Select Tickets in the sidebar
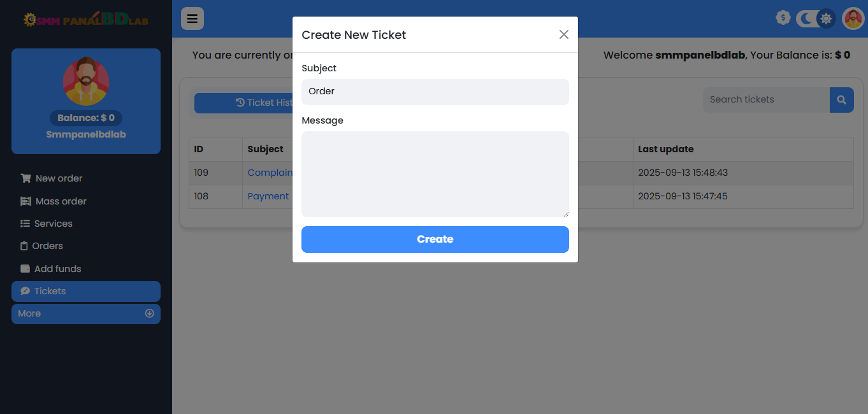This screenshot has height=414, width=868. pos(86,291)
